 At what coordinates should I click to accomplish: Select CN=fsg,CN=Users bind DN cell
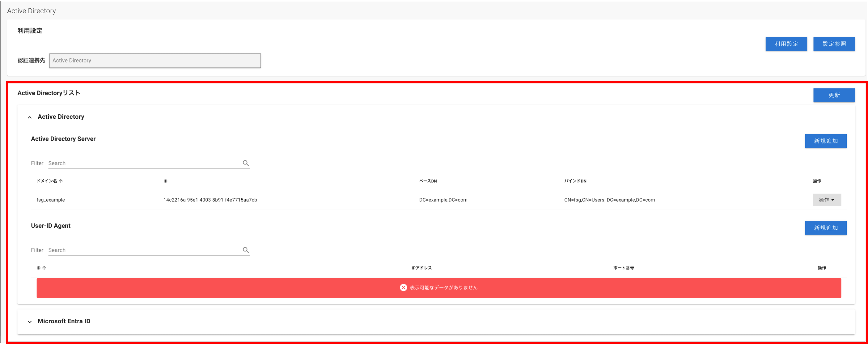click(x=609, y=200)
